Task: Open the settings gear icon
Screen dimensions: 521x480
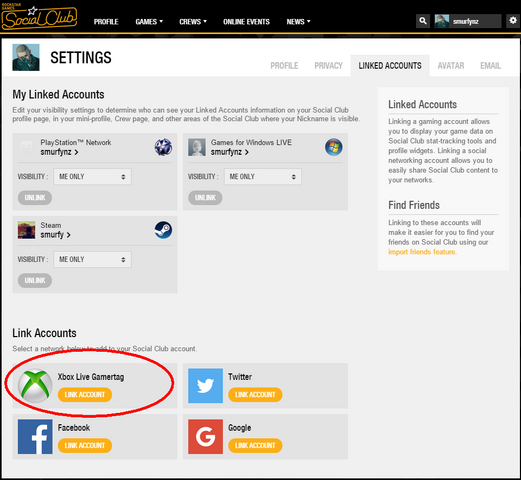Action: coord(513,21)
